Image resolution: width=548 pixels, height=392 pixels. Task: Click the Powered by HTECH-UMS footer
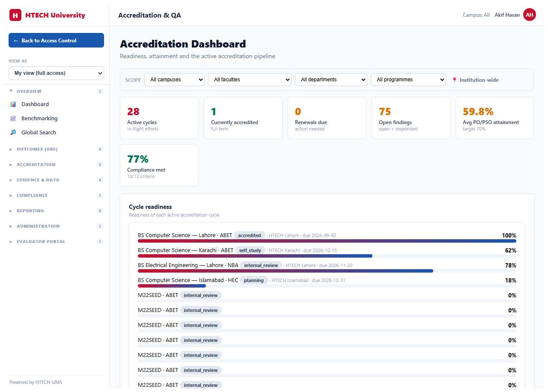(36, 382)
